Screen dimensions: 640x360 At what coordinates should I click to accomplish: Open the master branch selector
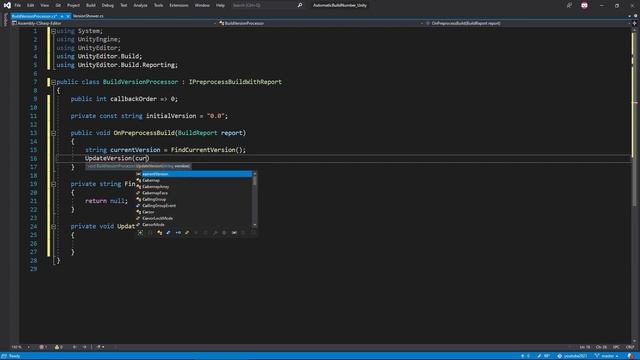pos(606,356)
